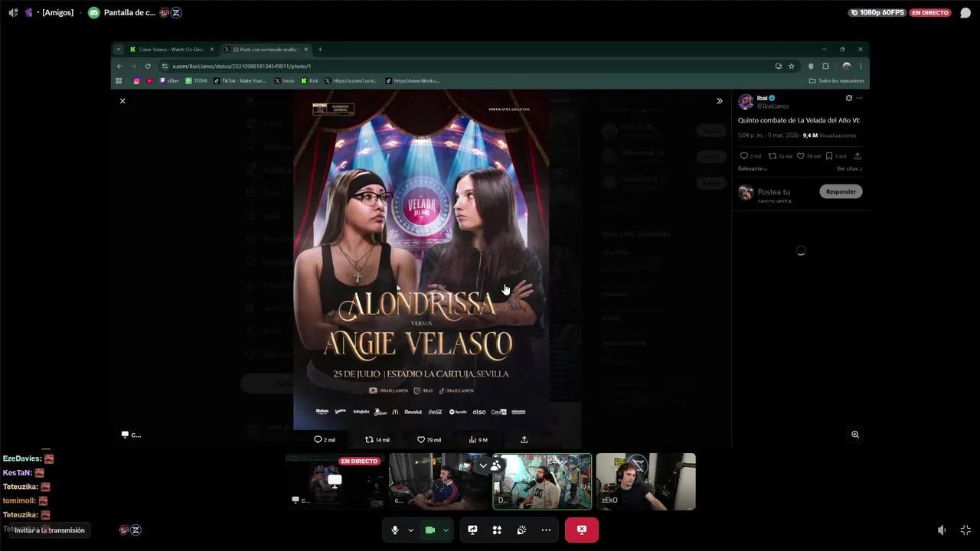The image size is (980, 551).
Task: Open the browser extensions puzzle icon
Action: (825, 67)
